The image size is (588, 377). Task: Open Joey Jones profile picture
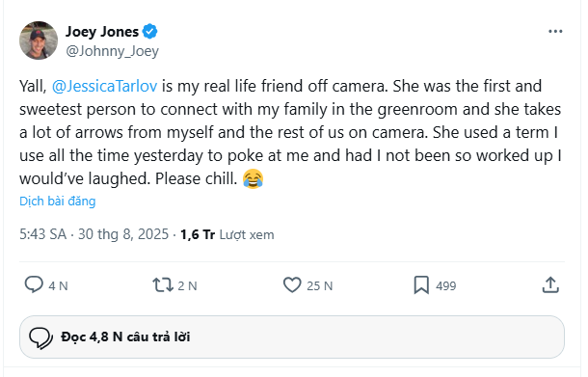pos(39,40)
